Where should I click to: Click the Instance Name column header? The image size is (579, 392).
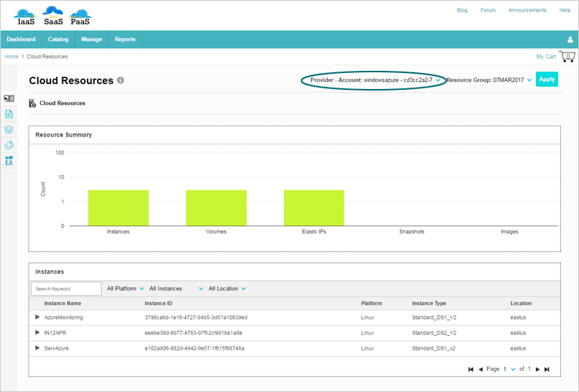tap(63, 304)
